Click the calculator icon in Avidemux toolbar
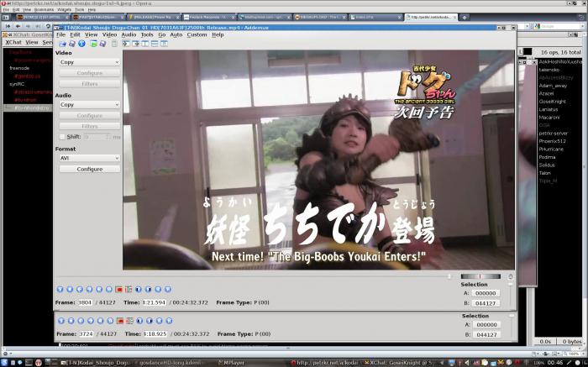Image resolution: width=588 pixels, height=367 pixels. tap(114, 44)
